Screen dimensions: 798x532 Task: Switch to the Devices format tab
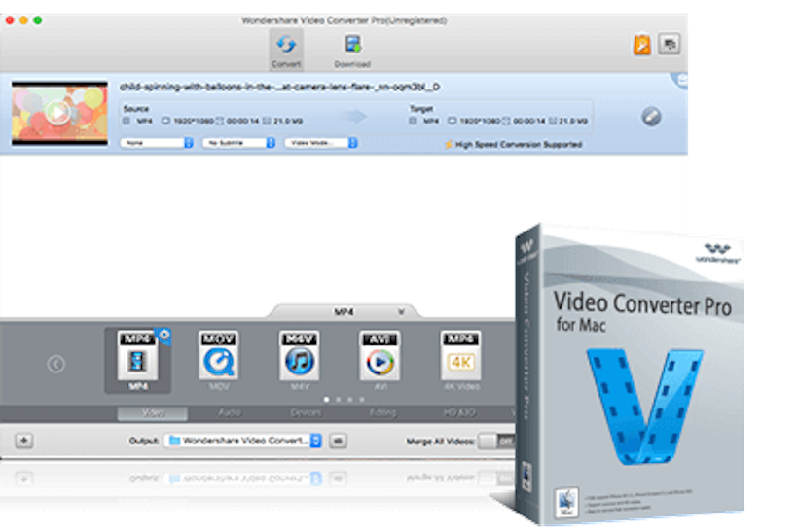[306, 413]
